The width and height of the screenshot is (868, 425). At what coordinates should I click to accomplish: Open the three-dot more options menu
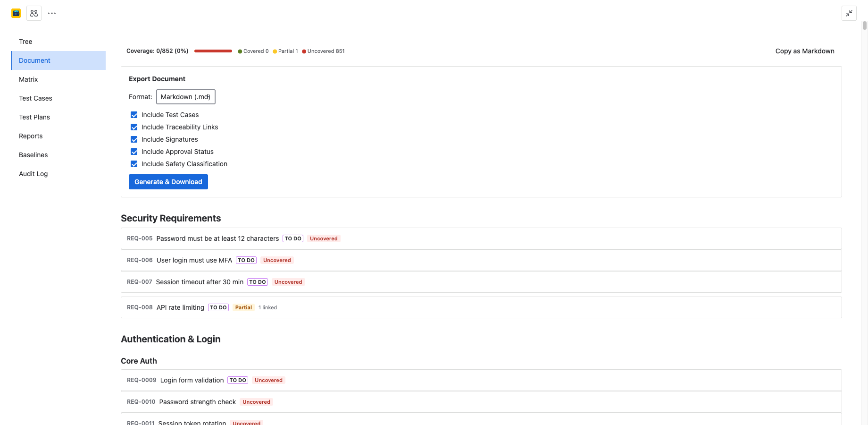coord(52,13)
